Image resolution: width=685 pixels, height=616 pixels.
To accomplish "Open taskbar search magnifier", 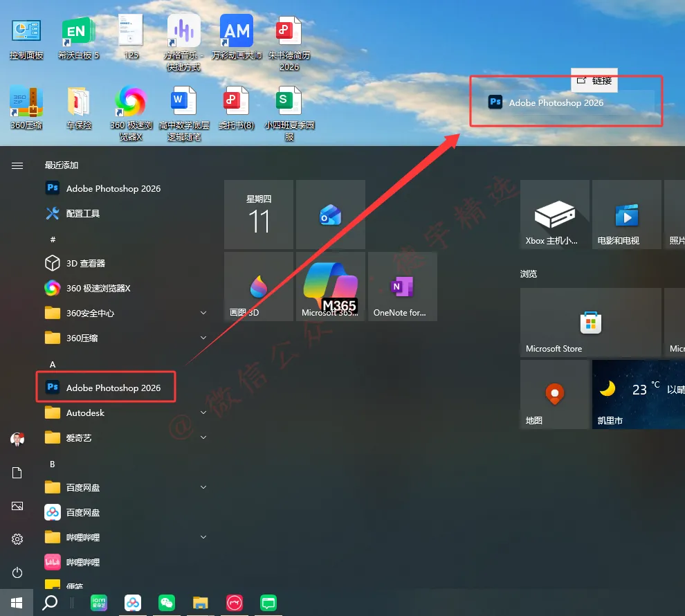I will coord(50,603).
